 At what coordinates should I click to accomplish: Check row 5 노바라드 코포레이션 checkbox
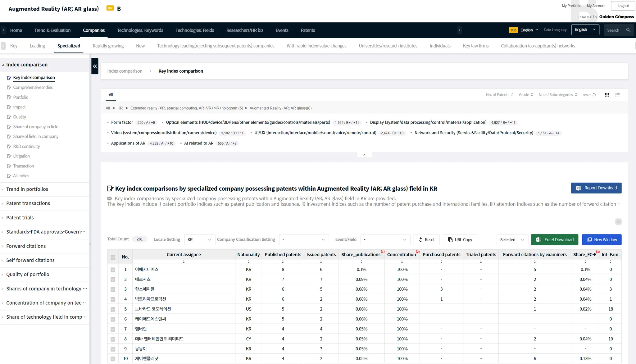point(113,309)
